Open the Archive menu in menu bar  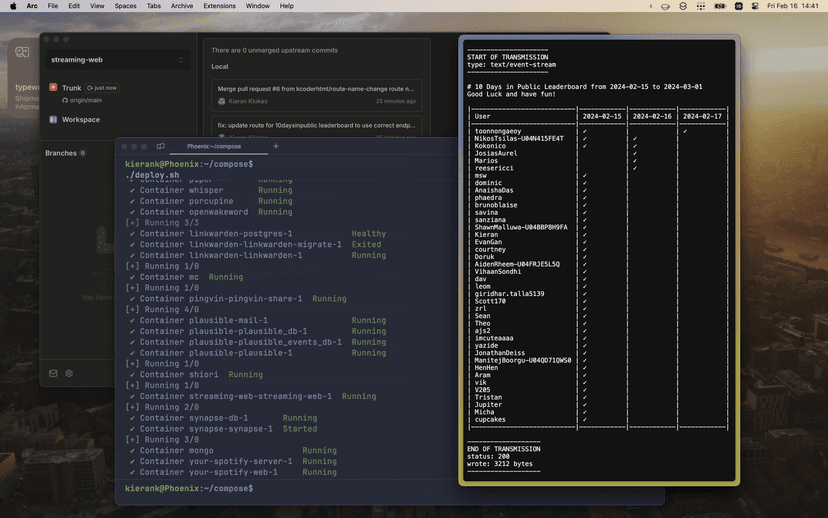pos(182,6)
